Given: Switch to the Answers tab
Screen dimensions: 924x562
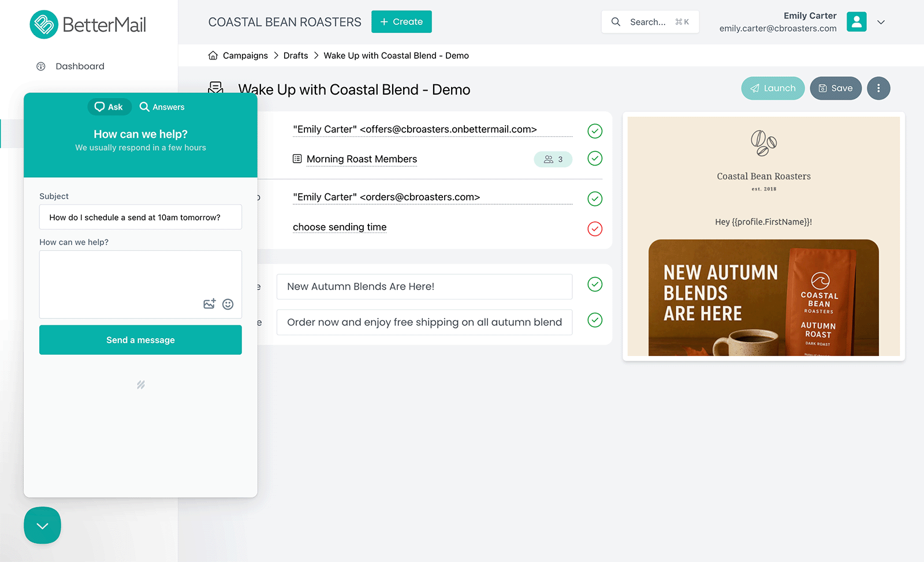Looking at the screenshot, I should pyautogui.click(x=162, y=107).
